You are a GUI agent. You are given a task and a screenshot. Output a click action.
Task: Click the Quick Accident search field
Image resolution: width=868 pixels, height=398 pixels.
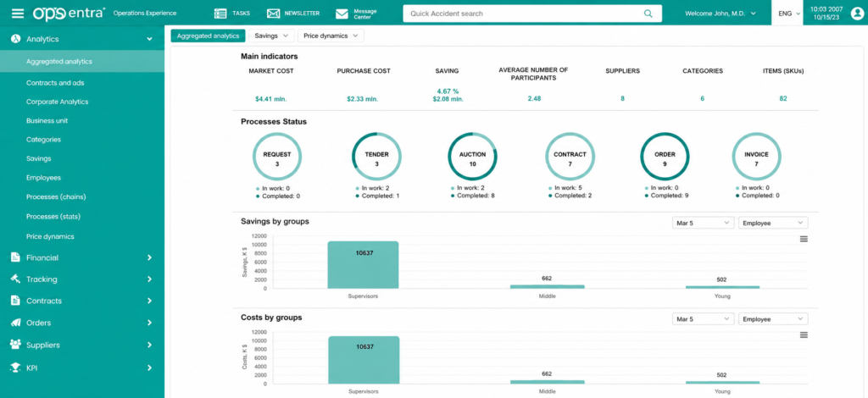[532, 14]
